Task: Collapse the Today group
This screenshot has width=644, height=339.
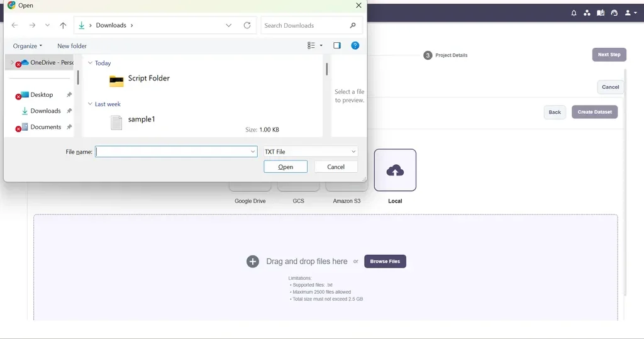Action: tap(90, 63)
